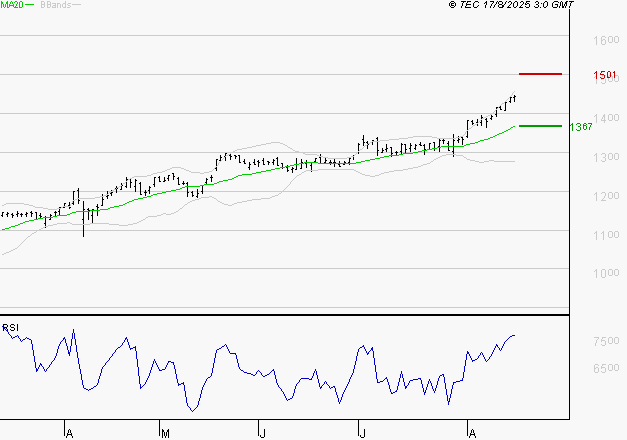Click the rightmost A month label
Viewport: 627px width, 440px height.
pos(471,433)
